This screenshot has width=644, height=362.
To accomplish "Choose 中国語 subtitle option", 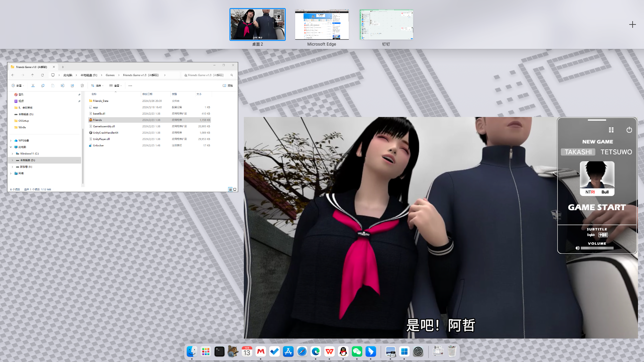I will click(x=603, y=235).
